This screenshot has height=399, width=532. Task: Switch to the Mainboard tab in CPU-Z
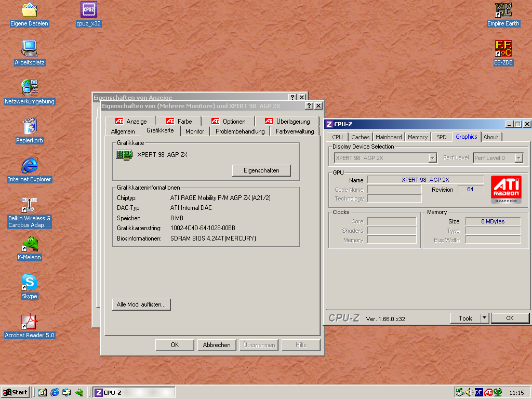click(389, 137)
